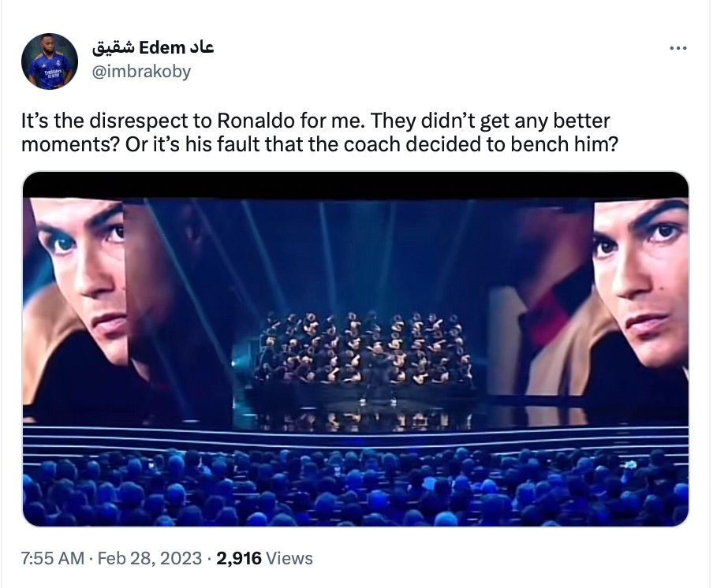This screenshot has height=588, width=713.
Task: Click the profile avatar of @imbrakoby
Action: tap(49, 61)
